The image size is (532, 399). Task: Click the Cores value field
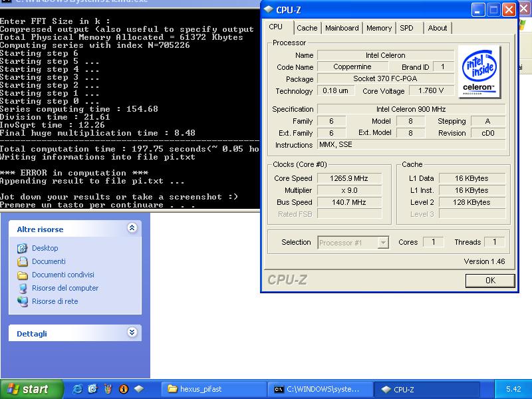coord(434,242)
